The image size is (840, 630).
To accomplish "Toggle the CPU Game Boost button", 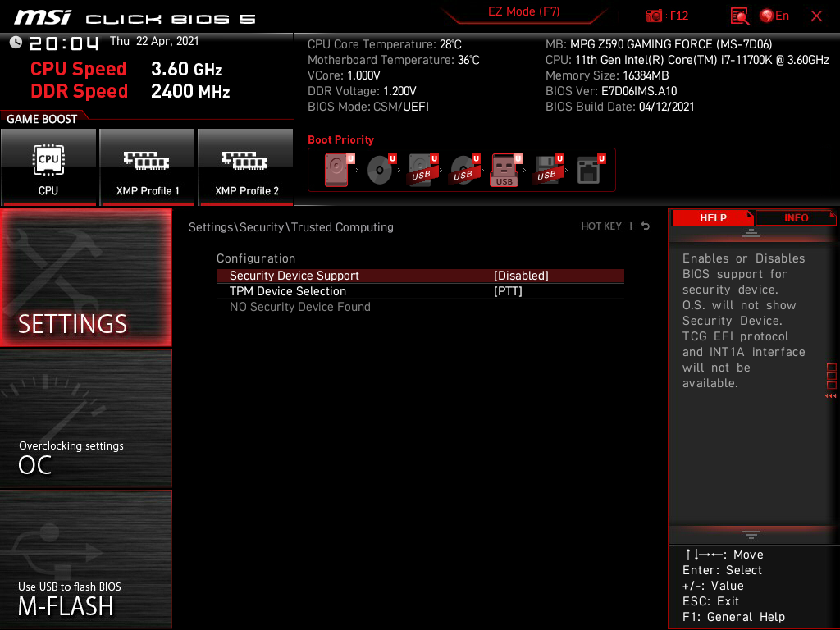I will pyautogui.click(x=48, y=167).
